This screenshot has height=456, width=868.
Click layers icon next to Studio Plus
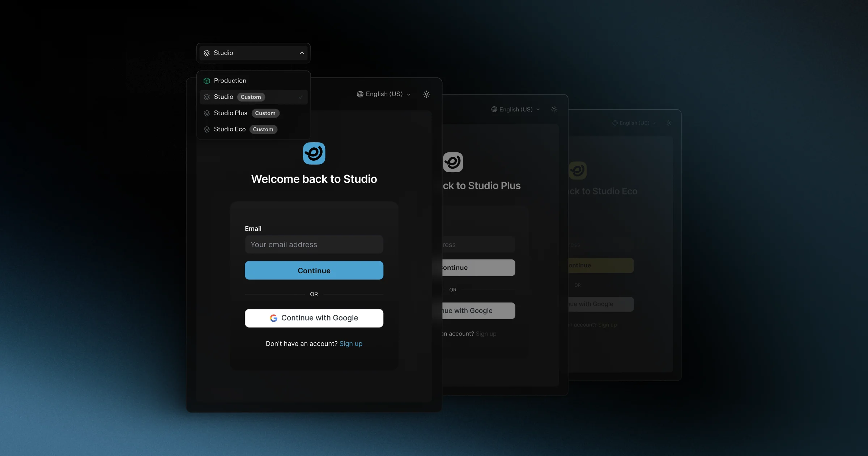pyautogui.click(x=207, y=113)
